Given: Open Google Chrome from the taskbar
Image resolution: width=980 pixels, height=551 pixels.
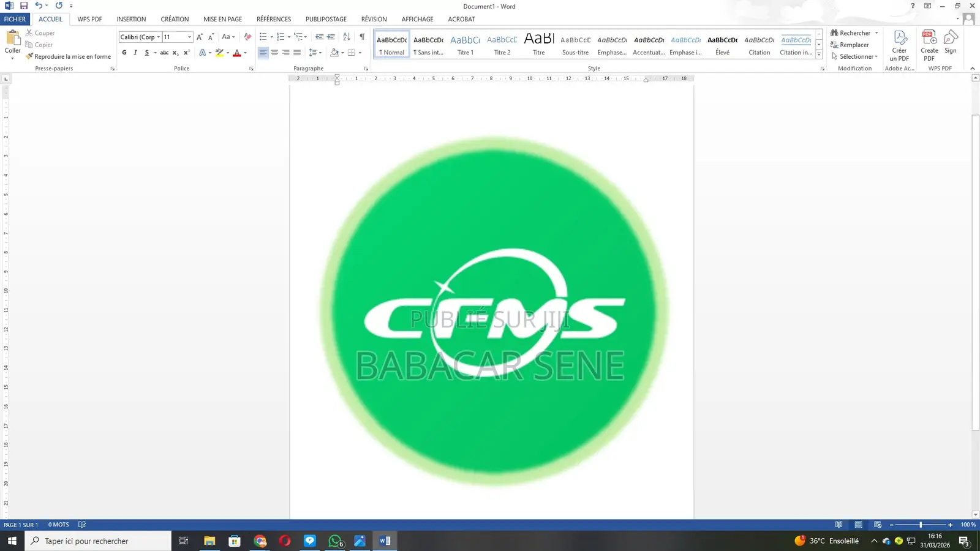Looking at the screenshot, I should tap(260, 541).
